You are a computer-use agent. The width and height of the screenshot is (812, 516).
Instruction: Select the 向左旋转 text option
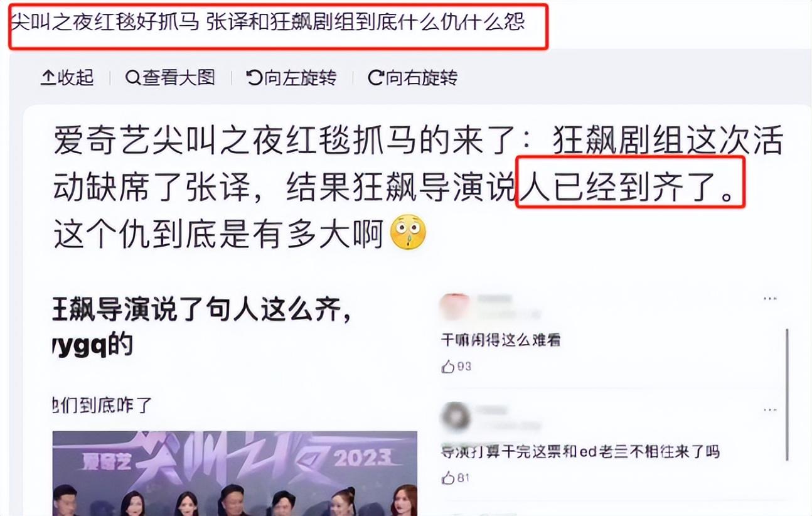(300, 78)
